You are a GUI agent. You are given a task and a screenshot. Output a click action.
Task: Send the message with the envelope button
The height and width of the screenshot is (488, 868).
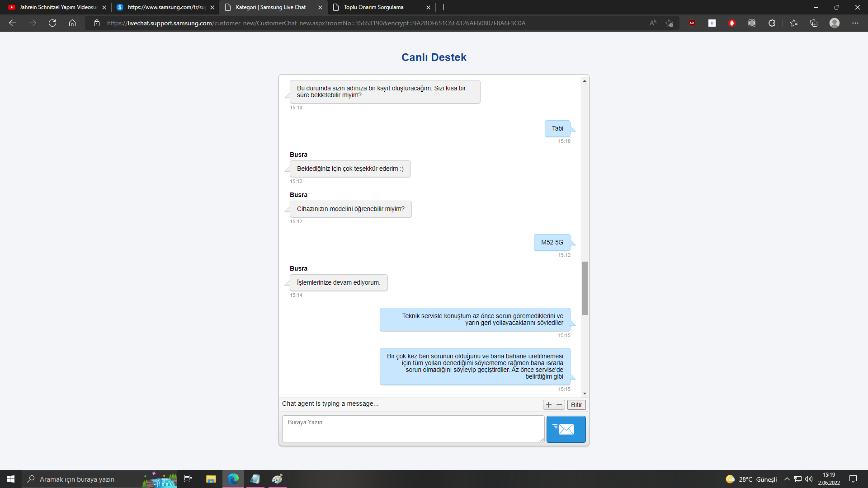(566, 429)
